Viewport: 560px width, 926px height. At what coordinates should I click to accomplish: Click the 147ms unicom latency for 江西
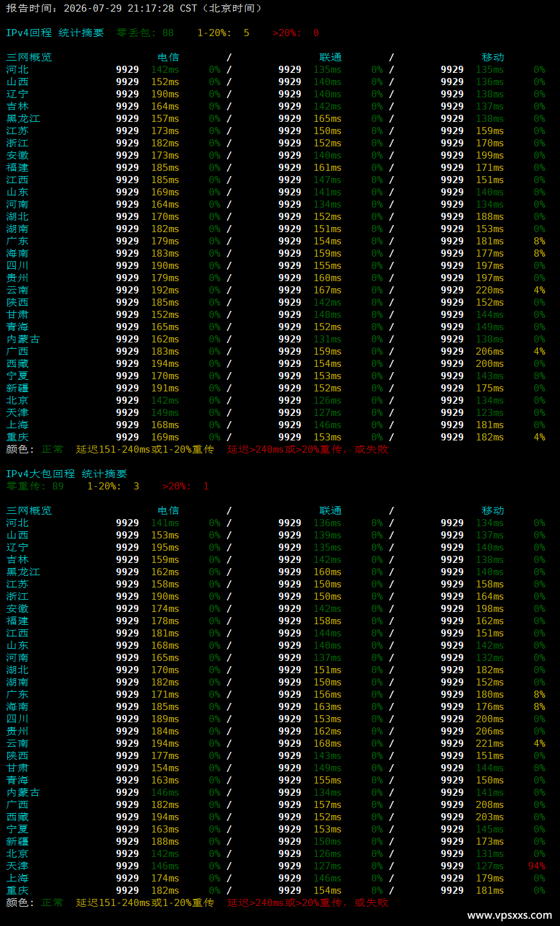(x=327, y=180)
